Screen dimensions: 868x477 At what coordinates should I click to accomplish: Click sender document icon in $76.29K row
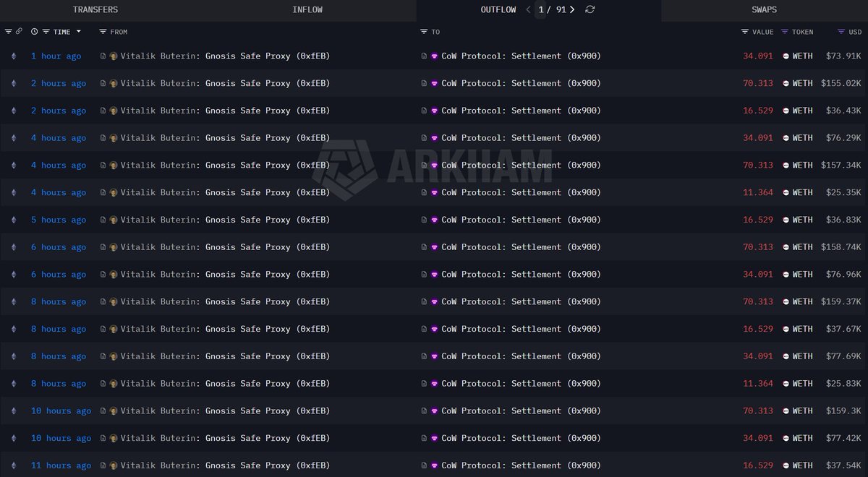(x=103, y=138)
